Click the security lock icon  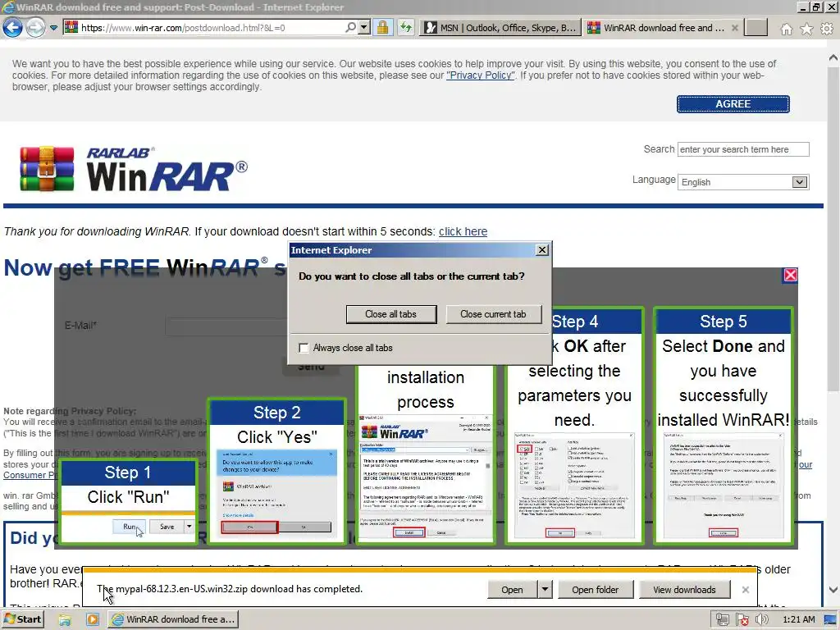point(382,27)
